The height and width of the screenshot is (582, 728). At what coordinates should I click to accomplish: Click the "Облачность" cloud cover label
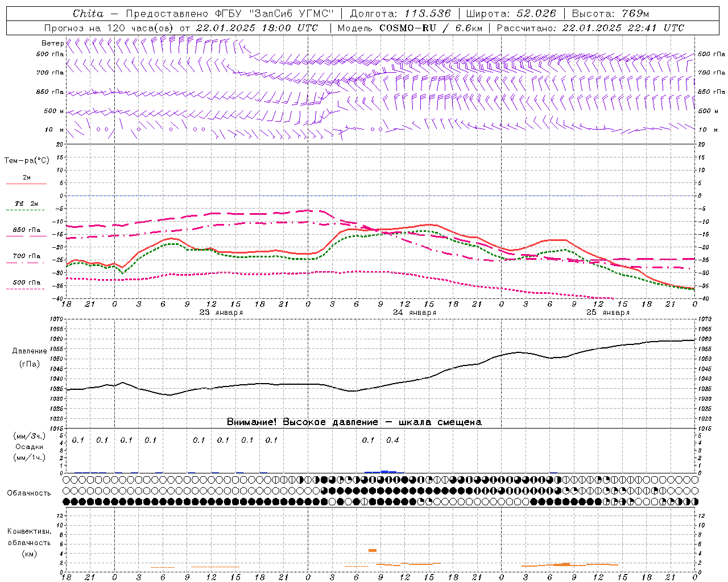pos(29,493)
